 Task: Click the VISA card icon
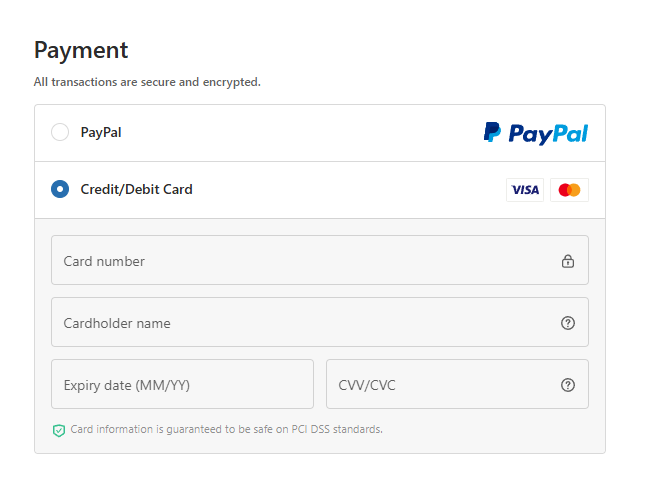pos(524,190)
